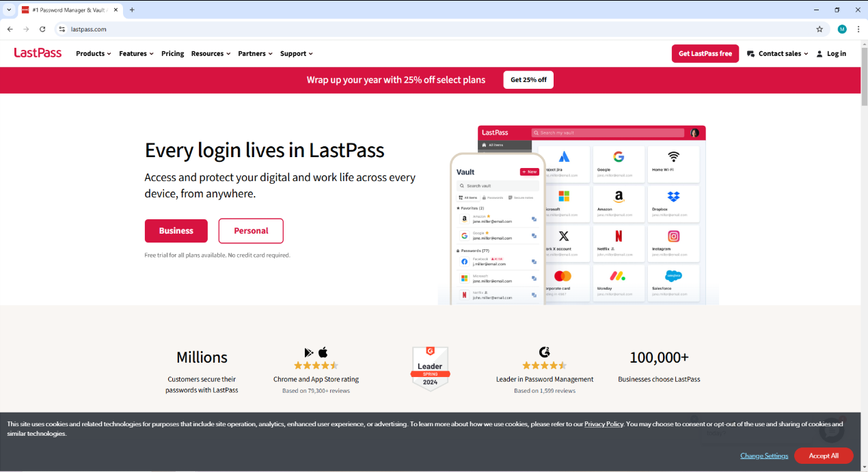Image resolution: width=868 pixels, height=472 pixels.
Task: Click the Google Play store icon
Action: tap(309, 352)
